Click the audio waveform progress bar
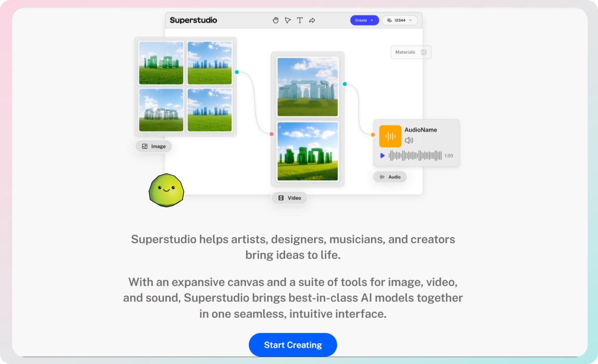 415,156
